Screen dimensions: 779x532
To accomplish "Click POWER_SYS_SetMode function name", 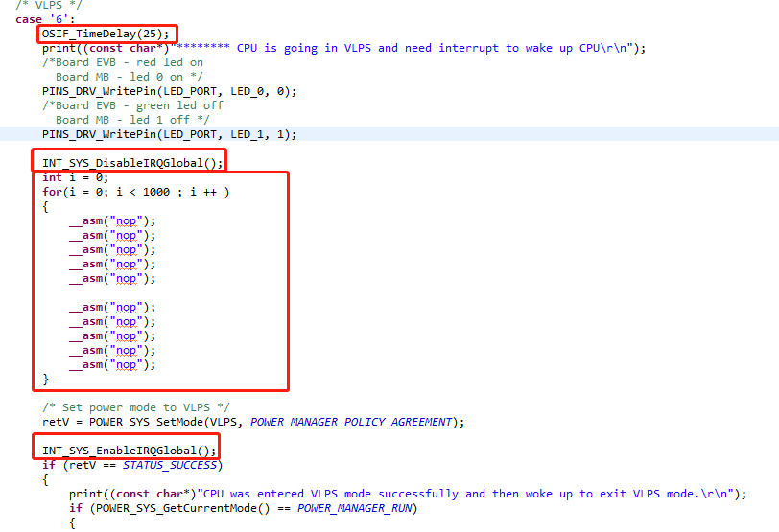I will [x=146, y=422].
